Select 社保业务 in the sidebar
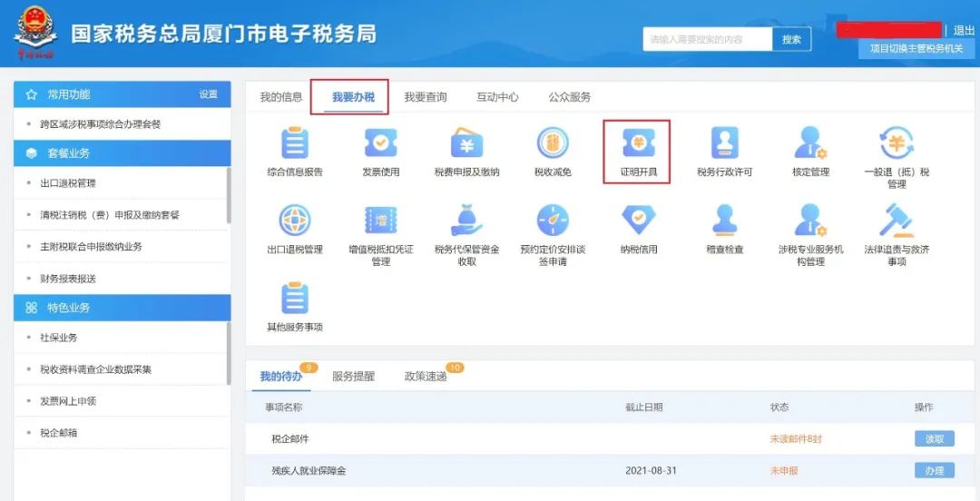The height and width of the screenshot is (501, 980). click(x=59, y=338)
